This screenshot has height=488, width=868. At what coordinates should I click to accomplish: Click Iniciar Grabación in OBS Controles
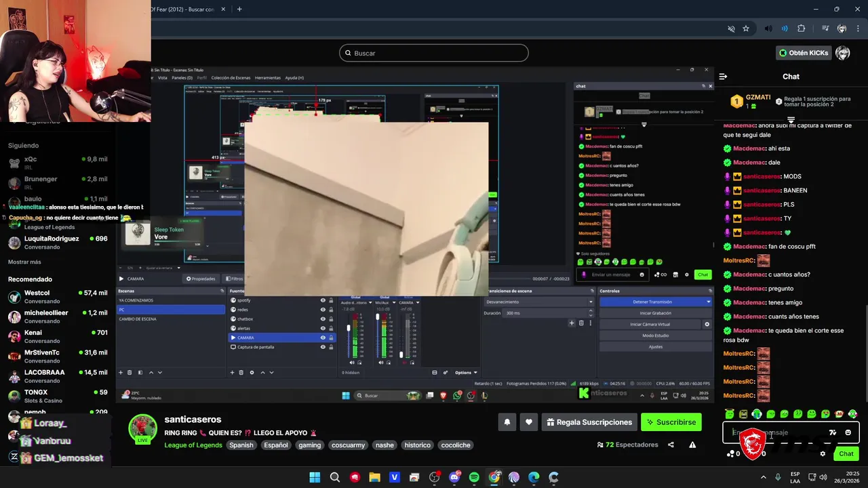655,313
